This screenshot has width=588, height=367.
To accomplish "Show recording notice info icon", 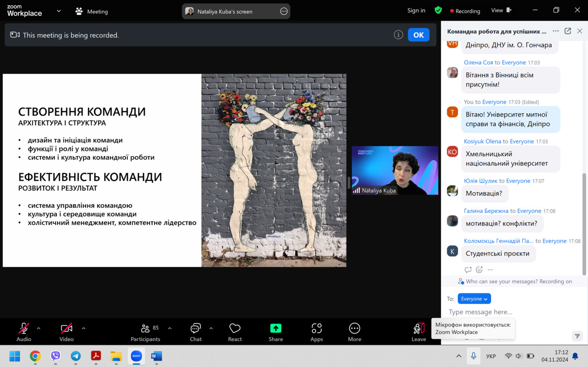I will 398,35.
